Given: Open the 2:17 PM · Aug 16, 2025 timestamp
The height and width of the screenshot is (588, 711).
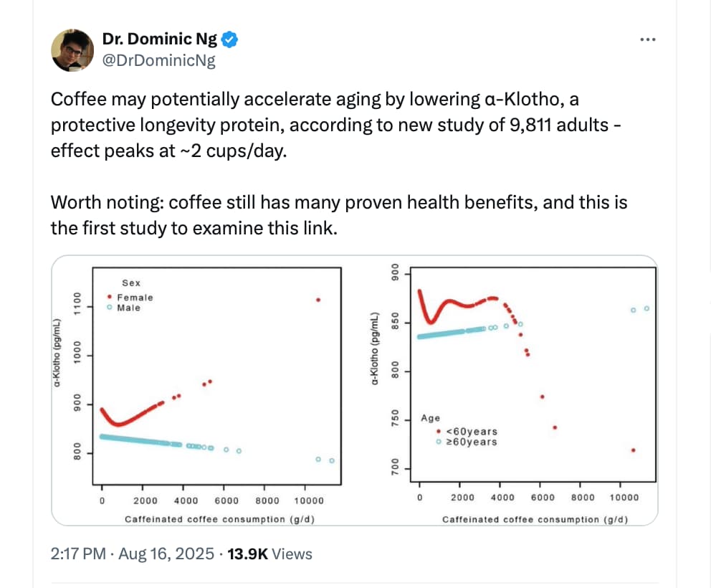Looking at the screenshot, I should (x=133, y=554).
